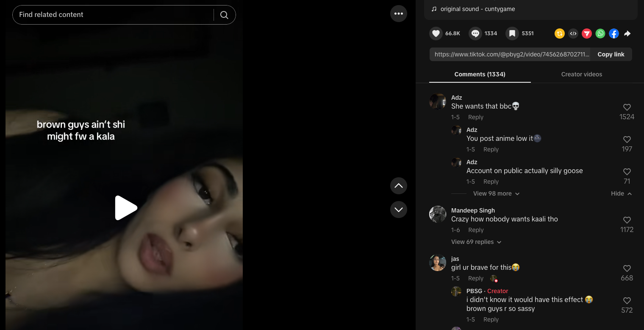The width and height of the screenshot is (644, 330).
Task: Open embed code icon
Action: 573,34
